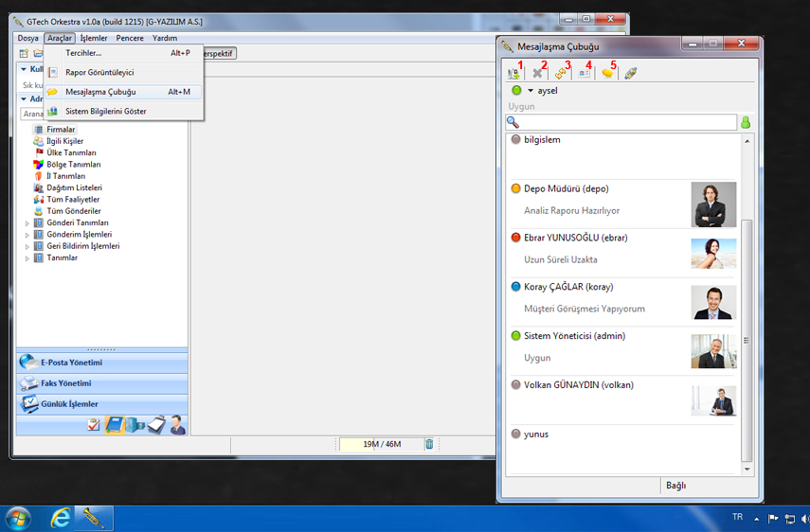Image resolution: width=810 pixels, height=532 pixels.
Task: Click the contact search field in messaging window
Action: point(625,123)
